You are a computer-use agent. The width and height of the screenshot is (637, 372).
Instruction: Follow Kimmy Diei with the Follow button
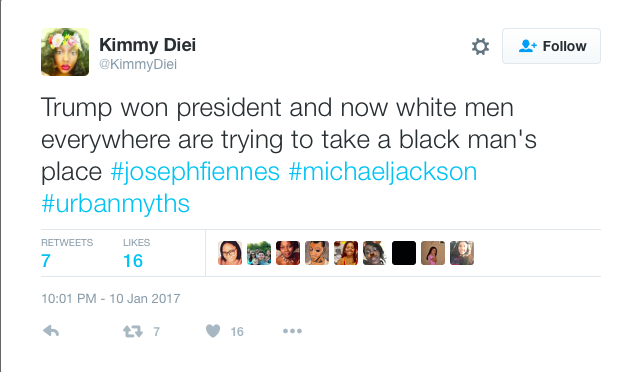[x=551, y=46]
